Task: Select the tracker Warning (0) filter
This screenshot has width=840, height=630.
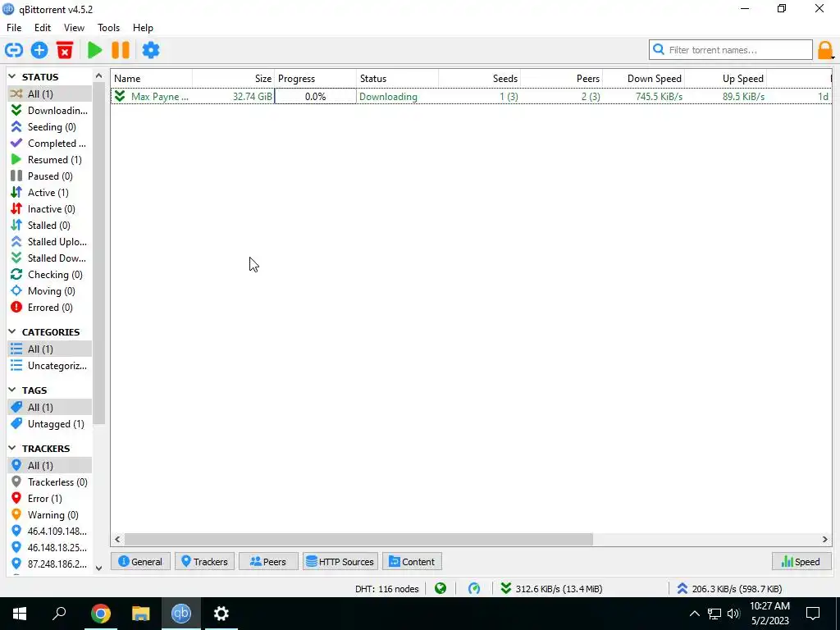Action: (x=49, y=515)
